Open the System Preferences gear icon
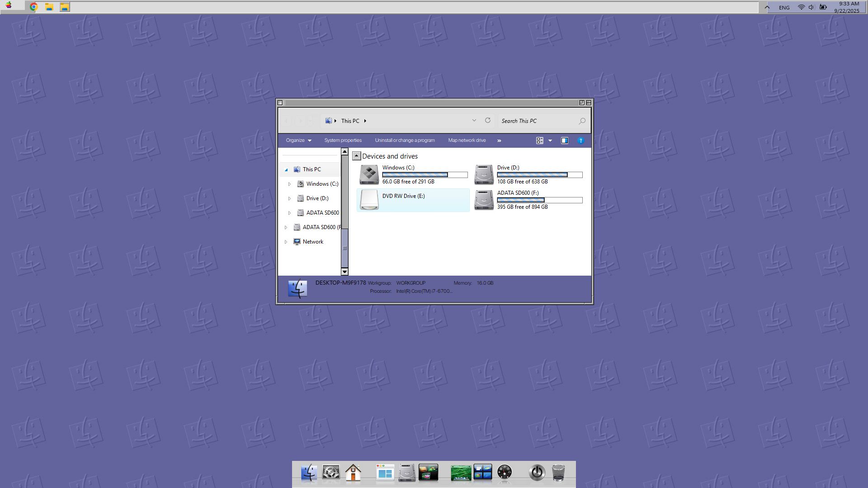 [x=331, y=473]
